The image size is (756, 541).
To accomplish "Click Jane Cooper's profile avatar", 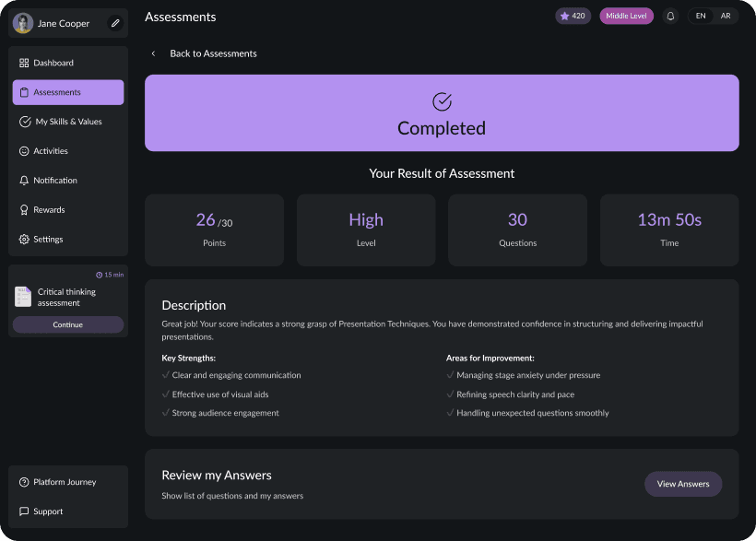I will tap(23, 23).
